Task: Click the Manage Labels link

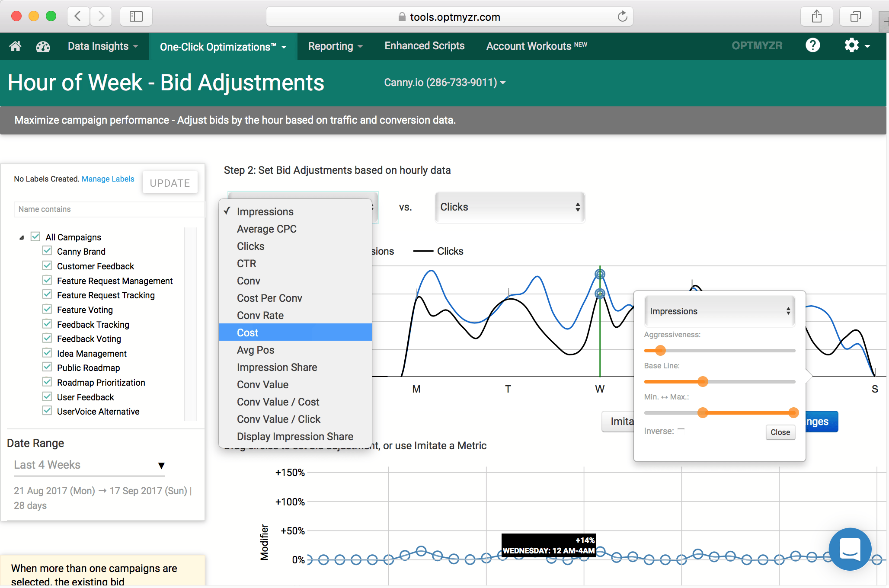Action: pyautogui.click(x=108, y=179)
